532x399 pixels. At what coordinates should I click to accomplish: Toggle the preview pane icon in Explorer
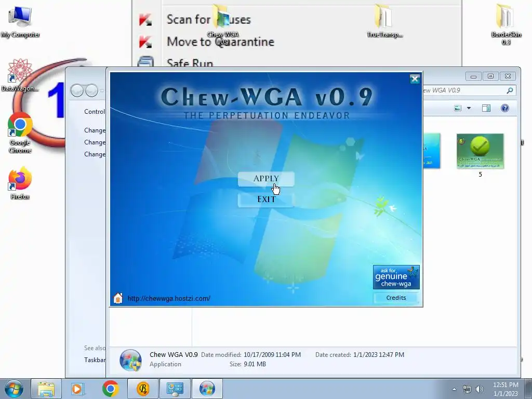click(x=486, y=108)
